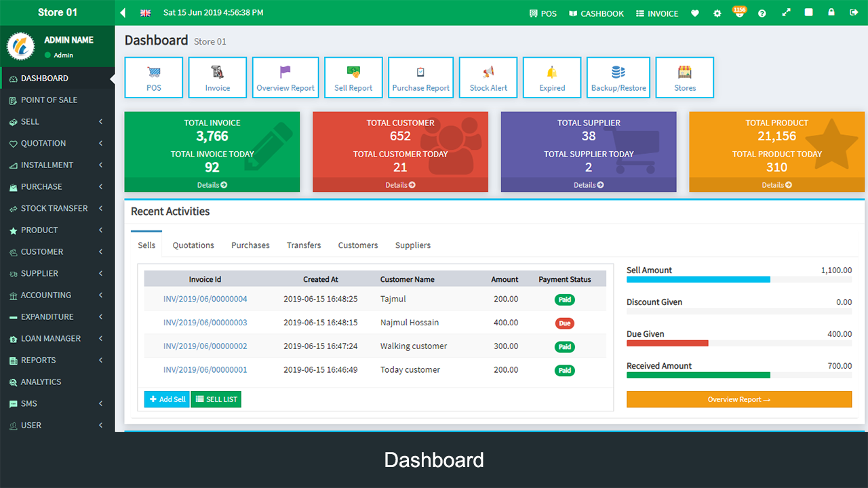Viewport: 868px width, 488px height.
Task: Click the lock screen icon
Action: tap(831, 13)
